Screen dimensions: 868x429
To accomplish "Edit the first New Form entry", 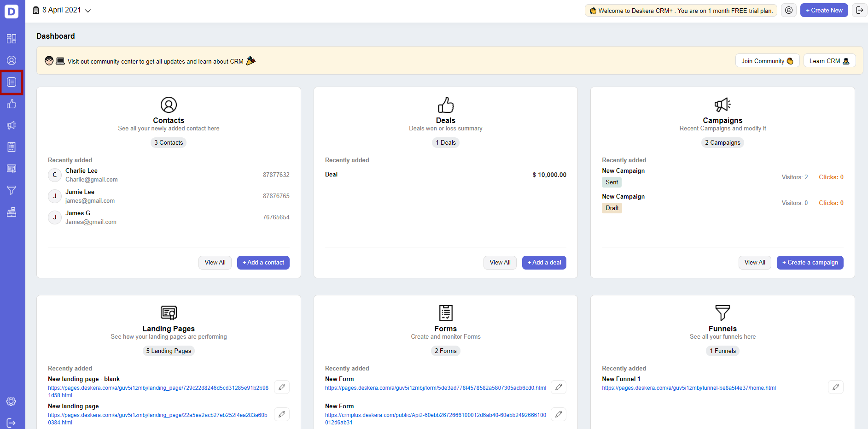I will tap(559, 387).
